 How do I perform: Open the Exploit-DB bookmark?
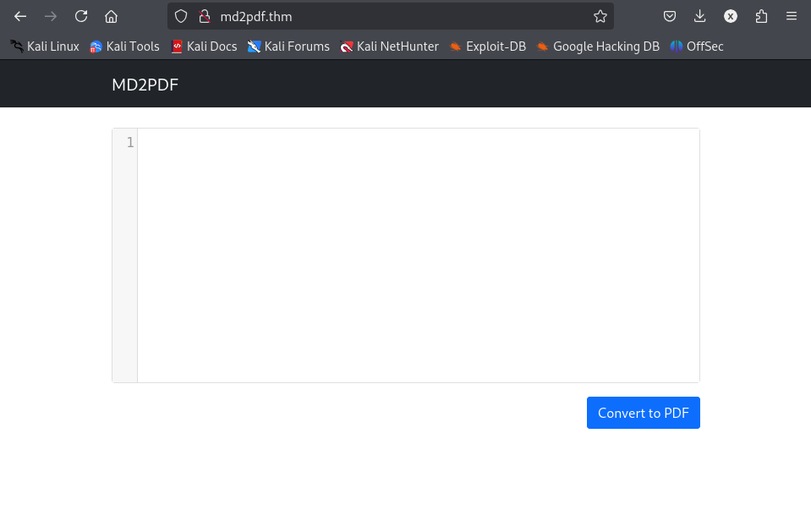(488, 47)
